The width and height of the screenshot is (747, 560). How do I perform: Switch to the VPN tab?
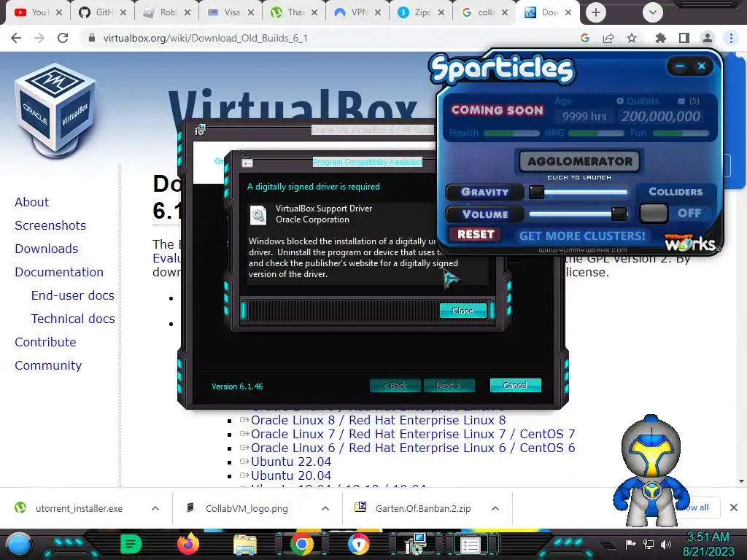357,12
